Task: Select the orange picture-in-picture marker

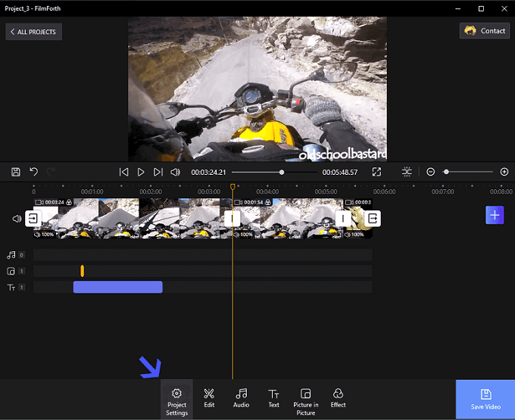Action: click(82, 271)
